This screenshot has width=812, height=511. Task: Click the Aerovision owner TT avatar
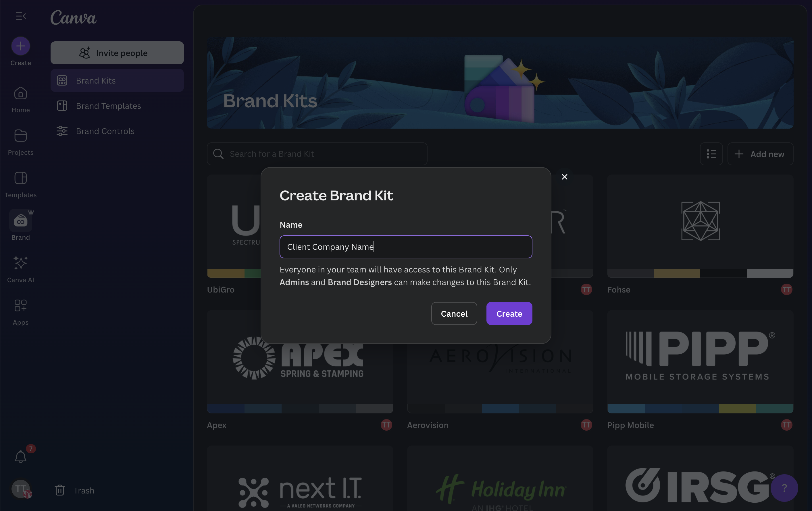[586, 425]
